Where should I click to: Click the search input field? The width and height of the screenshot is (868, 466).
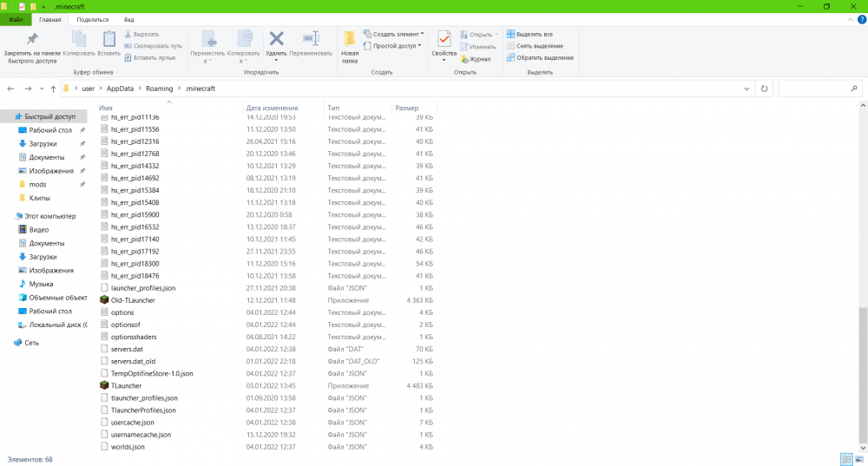click(814, 89)
